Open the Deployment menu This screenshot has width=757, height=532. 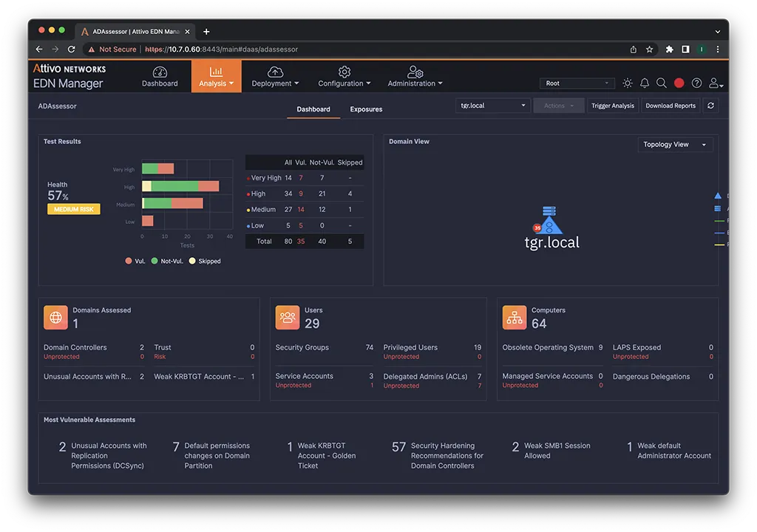tap(275, 77)
